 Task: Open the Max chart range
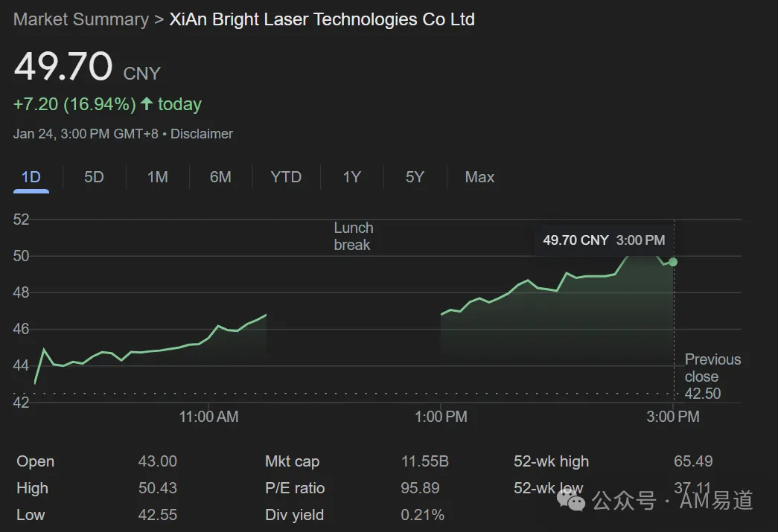click(479, 177)
